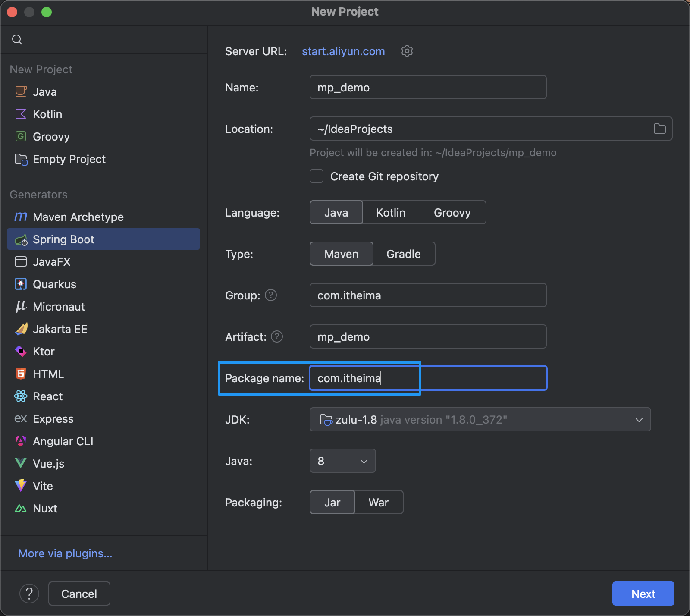690x616 pixels.
Task: Open More via plugins link
Action: click(x=65, y=553)
